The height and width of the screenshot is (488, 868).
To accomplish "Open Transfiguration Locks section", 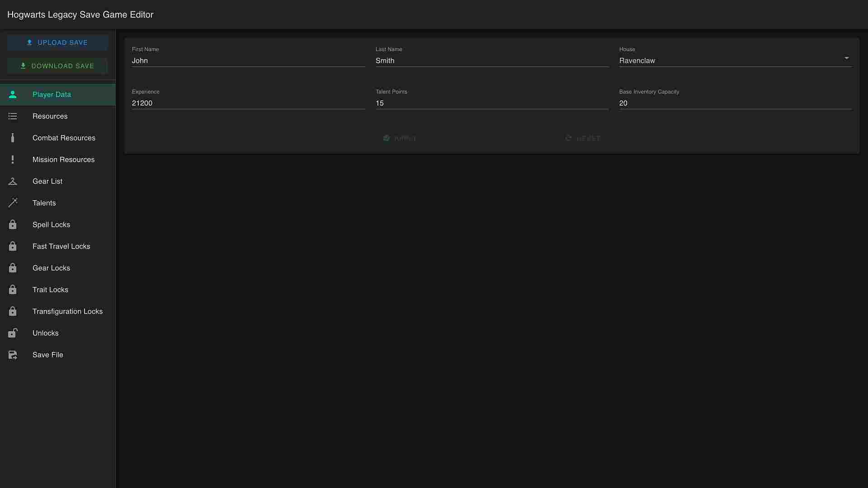I will coord(58,311).
